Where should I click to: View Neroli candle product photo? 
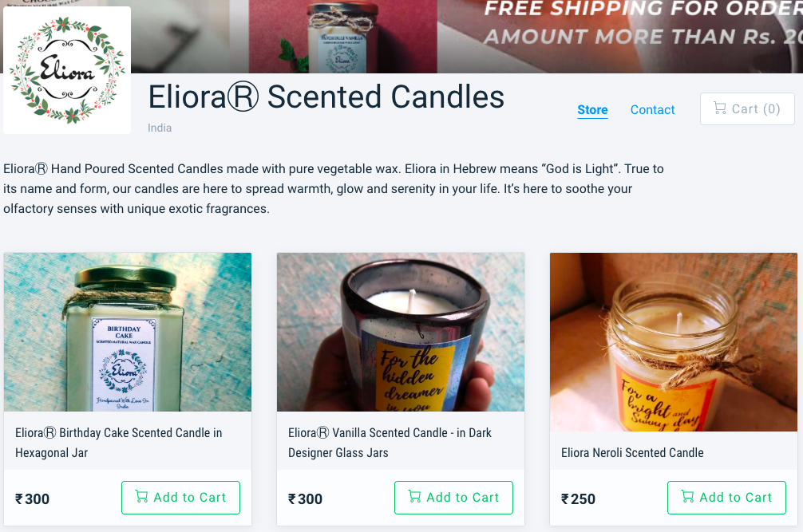tap(674, 341)
